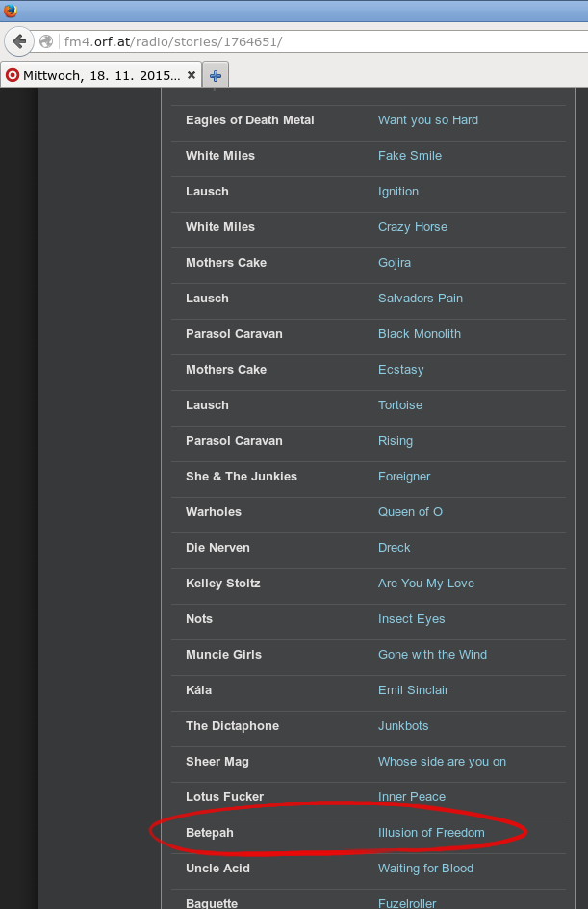The image size is (588, 909).
Task: Select White Miles next to Fake Smile
Action: [220, 155]
